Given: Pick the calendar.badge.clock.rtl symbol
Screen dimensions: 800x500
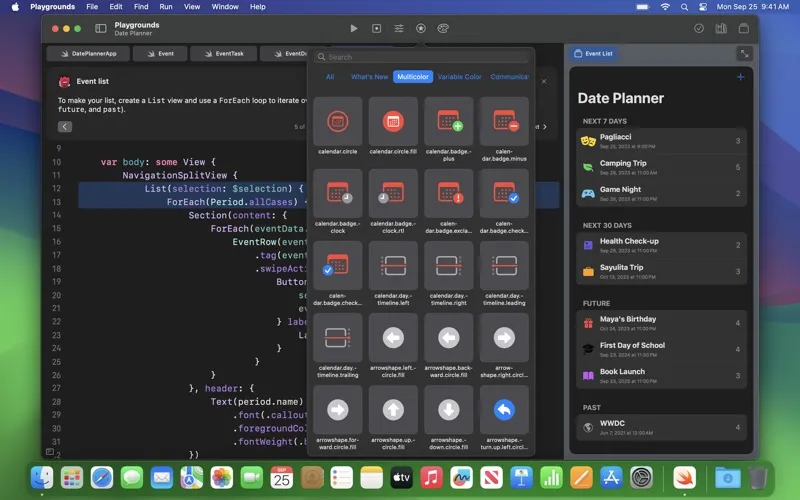Looking at the screenshot, I should 393,193.
